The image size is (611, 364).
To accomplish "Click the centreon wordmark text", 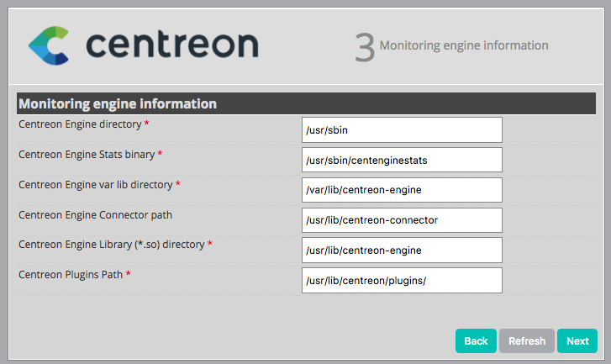I will click(171, 45).
